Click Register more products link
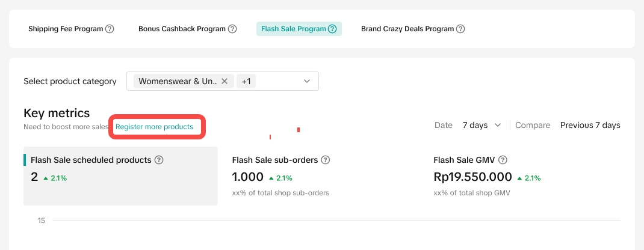The height and width of the screenshot is (250, 644). 154,127
